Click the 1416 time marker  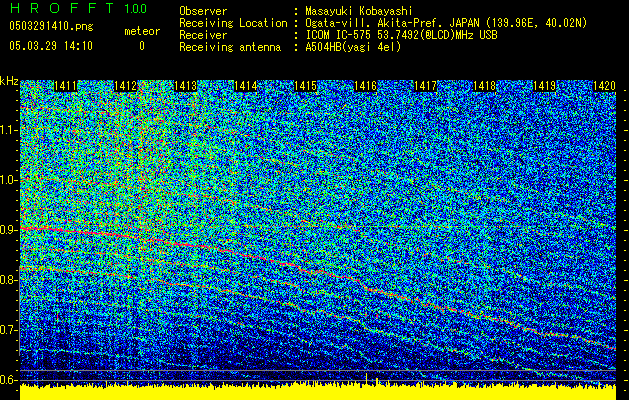(x=365, y=86)
